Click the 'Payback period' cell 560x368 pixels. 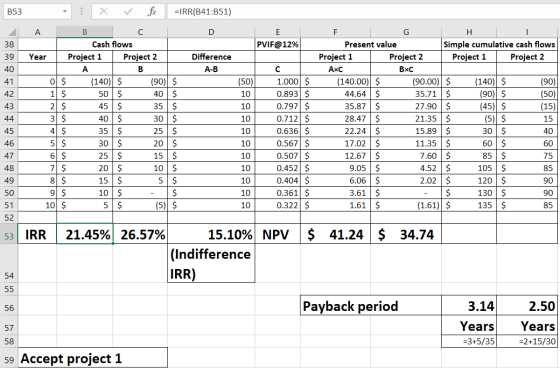click(371, 306)
